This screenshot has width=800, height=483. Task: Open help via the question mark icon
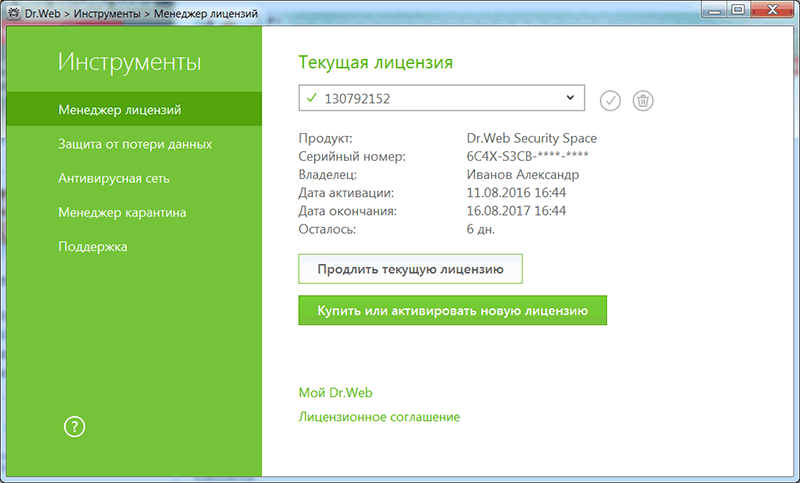(x=74, y=426)
